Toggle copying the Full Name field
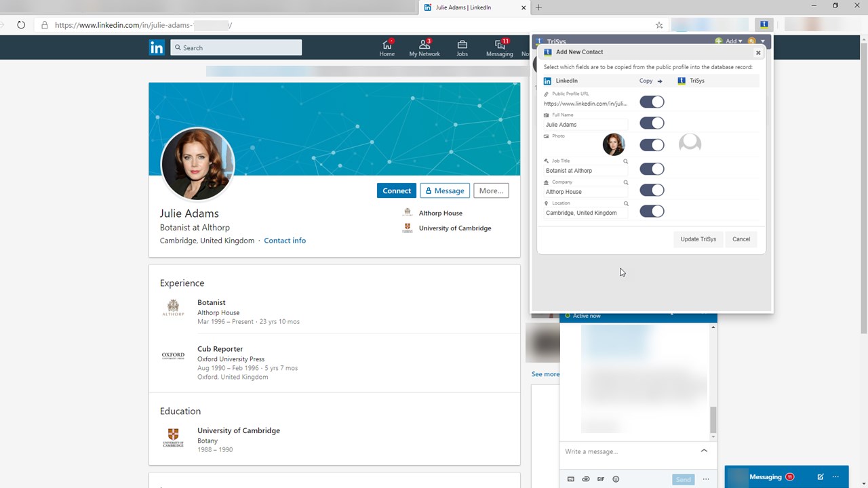 (x=652, y=123)
